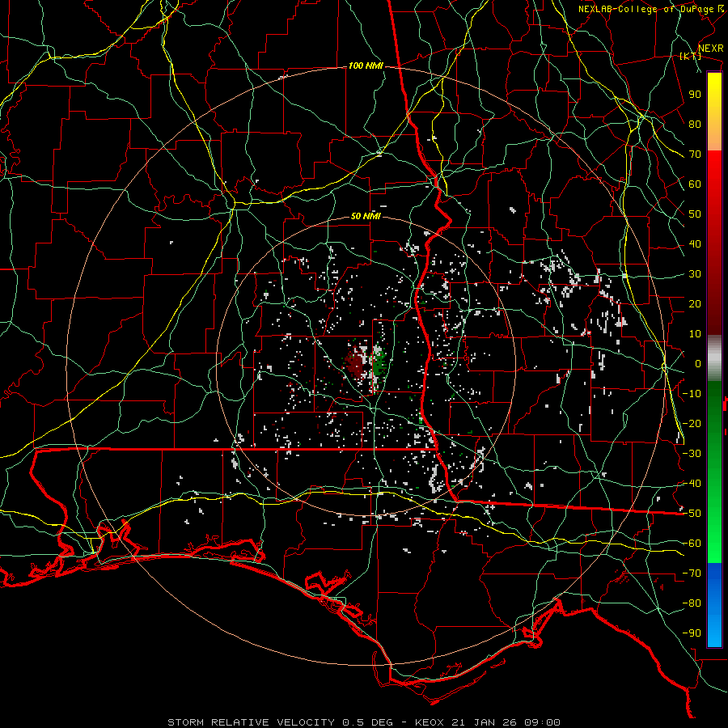
Task: Click the positive 80 value on the velocity scale
Action: 695,125
